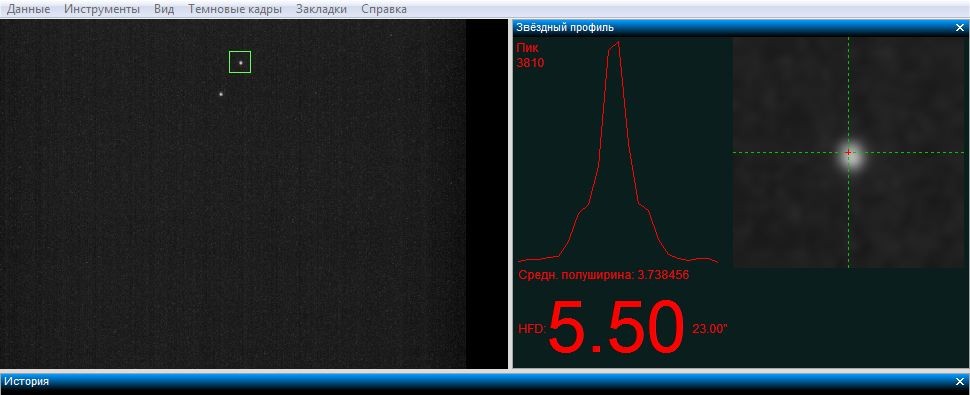
Task: Open the Данные menu
Action: point(28,9)
